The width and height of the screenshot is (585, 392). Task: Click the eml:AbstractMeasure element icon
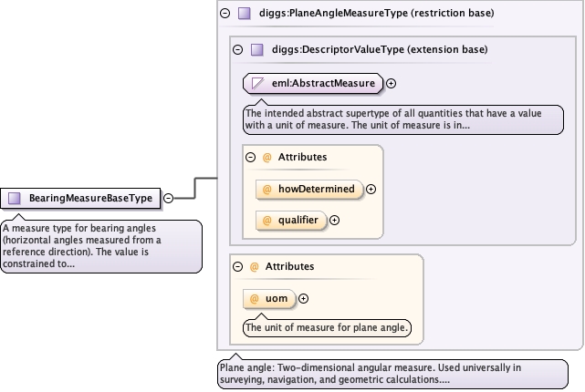258,83
